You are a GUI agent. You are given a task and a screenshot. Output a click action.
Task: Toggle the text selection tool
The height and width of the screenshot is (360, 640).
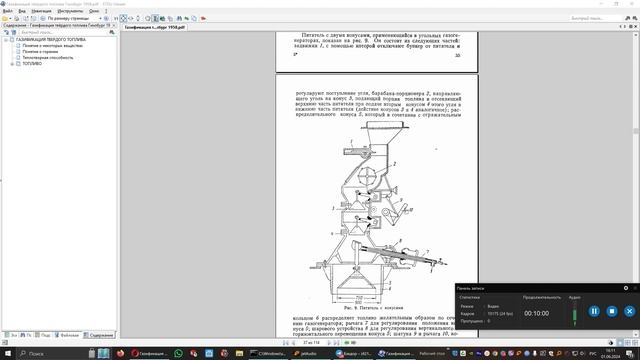(156, 18)
